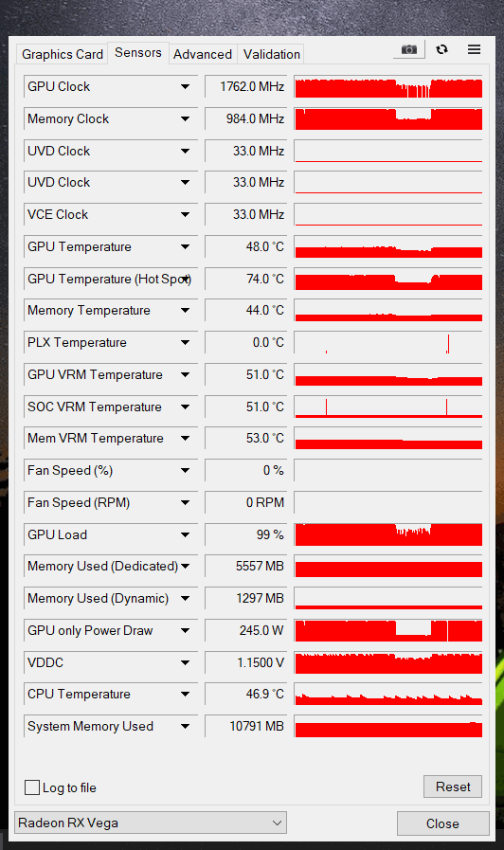Click the Reset button

(453, 787)
